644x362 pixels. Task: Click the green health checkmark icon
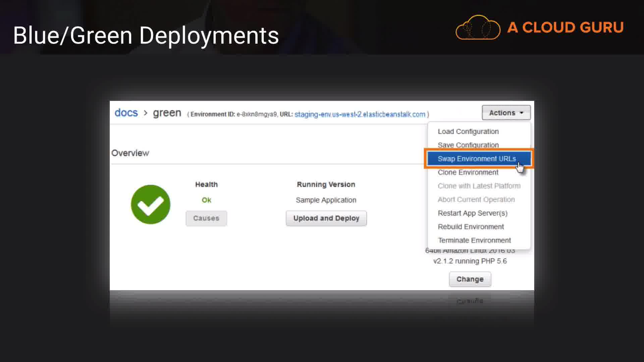pos(151,204)
